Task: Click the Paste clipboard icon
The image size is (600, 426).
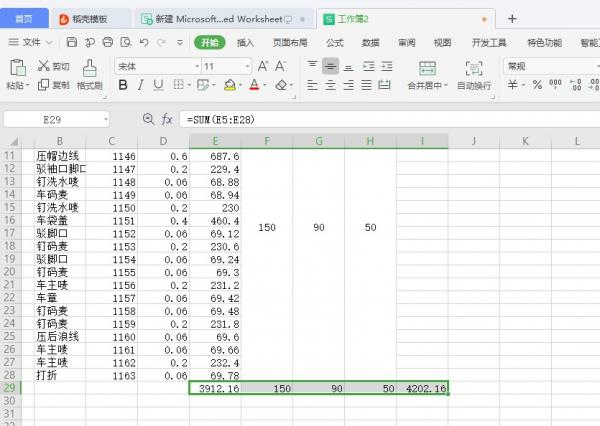Action: (x=18, y=68)
